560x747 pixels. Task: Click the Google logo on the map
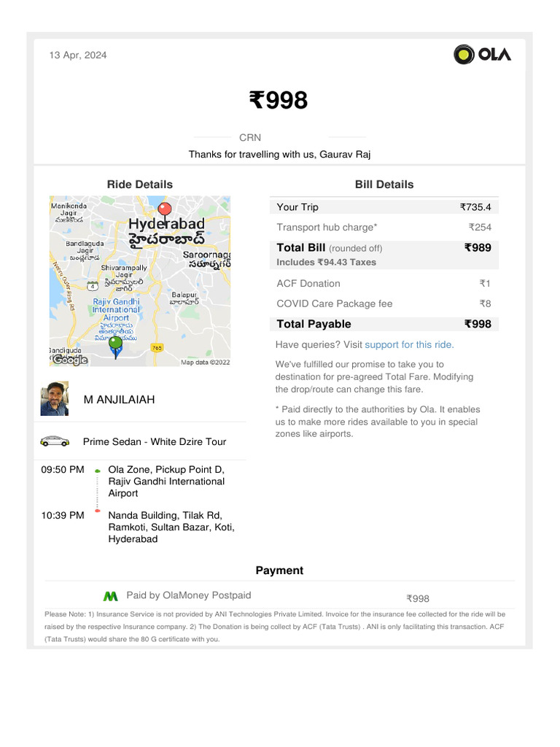tap(70, 360)
